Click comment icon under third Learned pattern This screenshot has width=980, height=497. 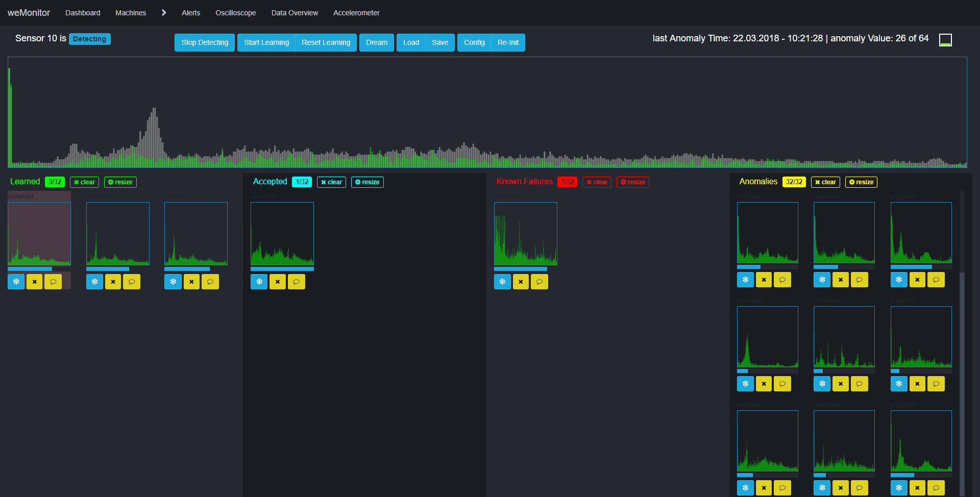click(210, 282)
